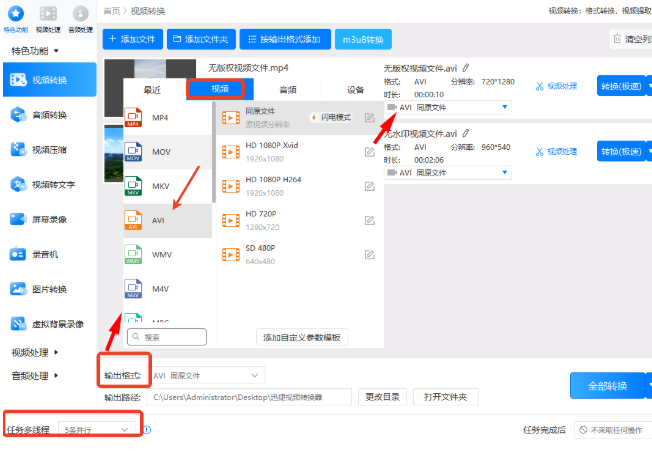Open 视频处理 for 无水印视频文件.avi

click(556, 151)
